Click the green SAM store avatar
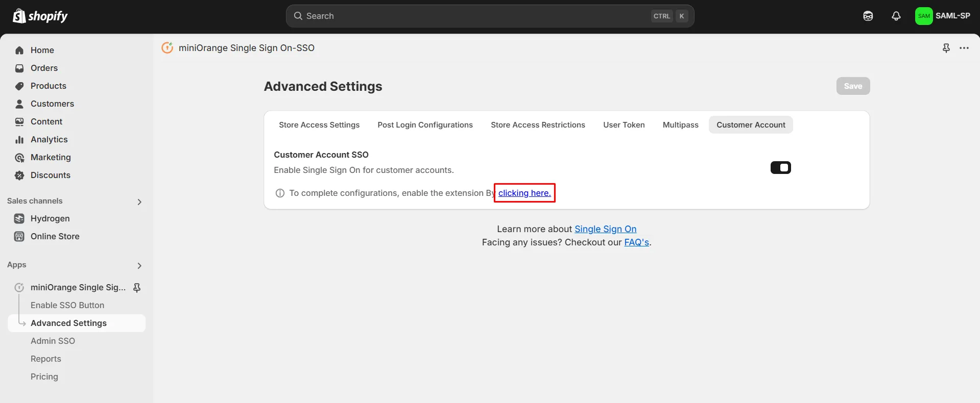The image size is (980, 403). pyautogui.click(x=924, y=16)
